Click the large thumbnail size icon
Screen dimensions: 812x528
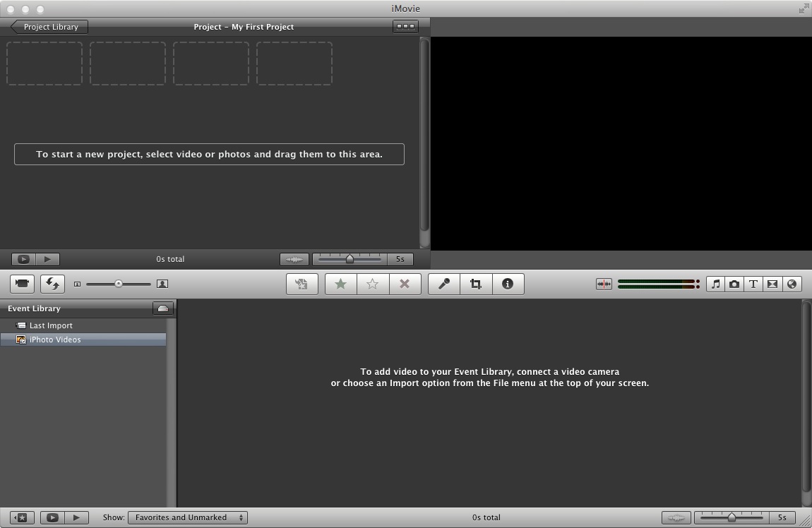(162, 284)
